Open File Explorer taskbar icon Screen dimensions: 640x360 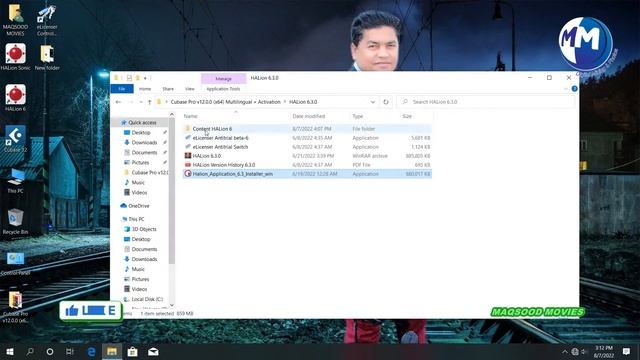112,351
